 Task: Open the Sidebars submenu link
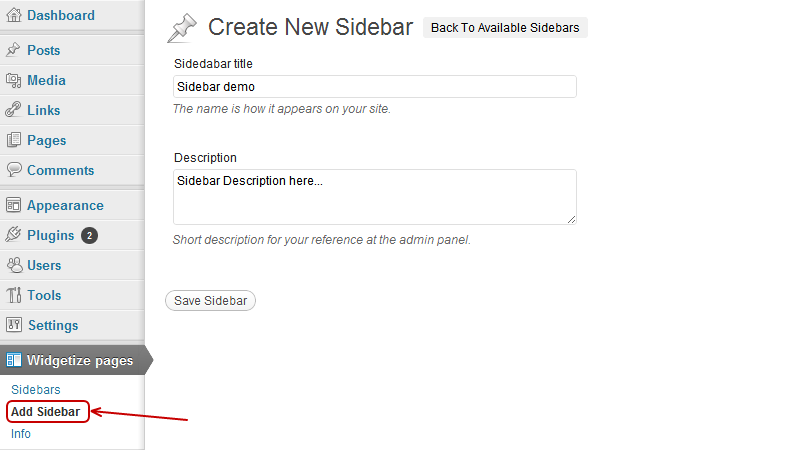coord(36,390)
